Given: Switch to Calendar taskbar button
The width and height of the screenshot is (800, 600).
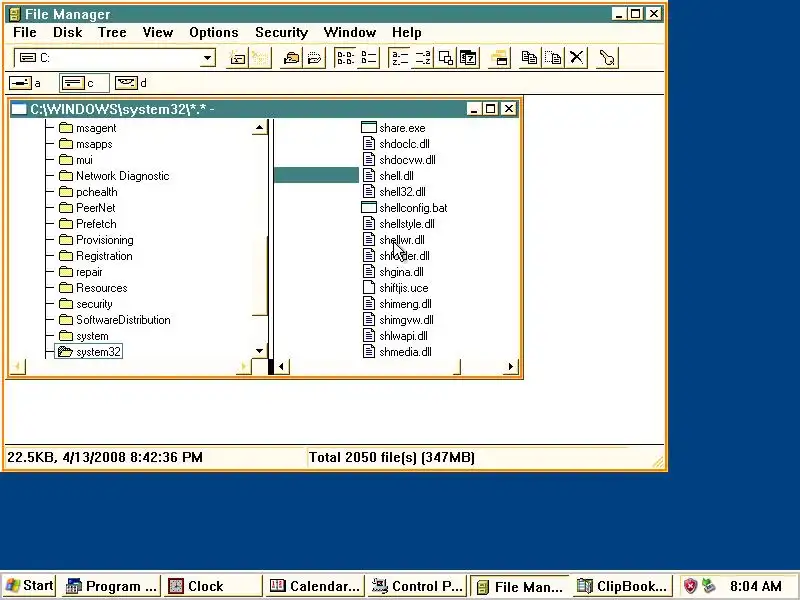Looking at the screenshot, I should pos(315,586).
